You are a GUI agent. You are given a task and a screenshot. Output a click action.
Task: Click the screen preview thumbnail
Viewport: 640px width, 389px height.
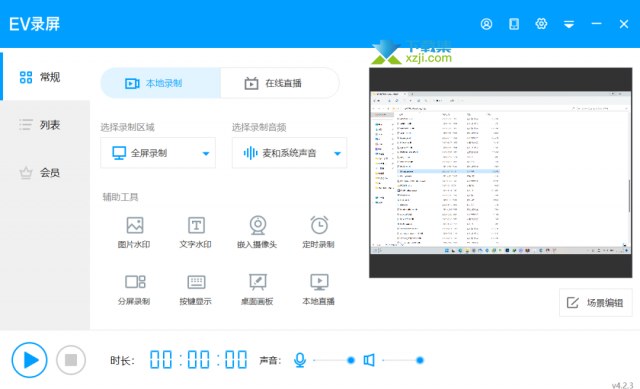point(500,173)
